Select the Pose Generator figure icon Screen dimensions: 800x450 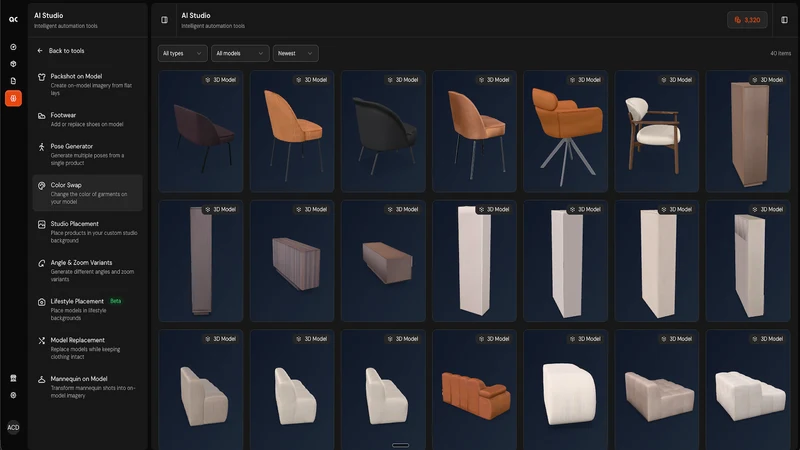pos(42,147)
